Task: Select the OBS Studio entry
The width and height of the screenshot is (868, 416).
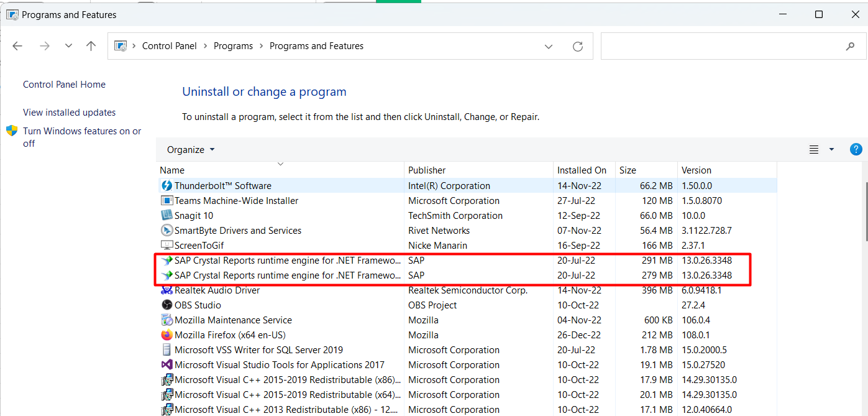Action: click(x=198, y=305)
